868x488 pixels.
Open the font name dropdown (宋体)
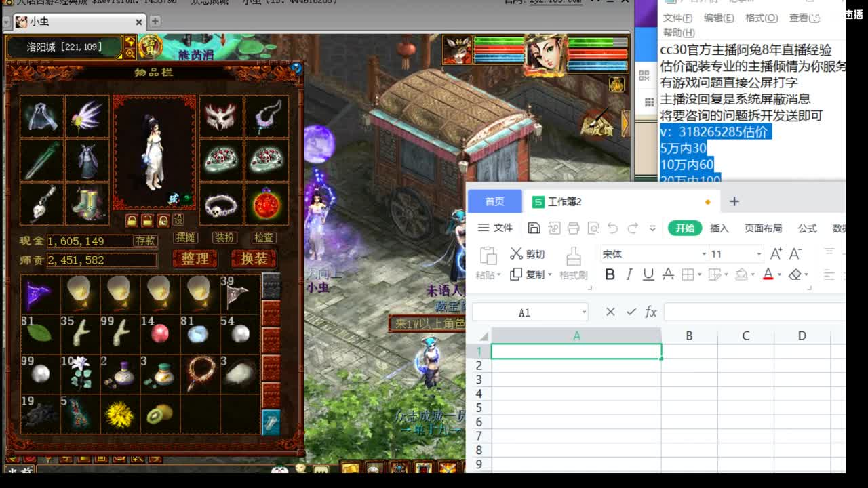703,254
